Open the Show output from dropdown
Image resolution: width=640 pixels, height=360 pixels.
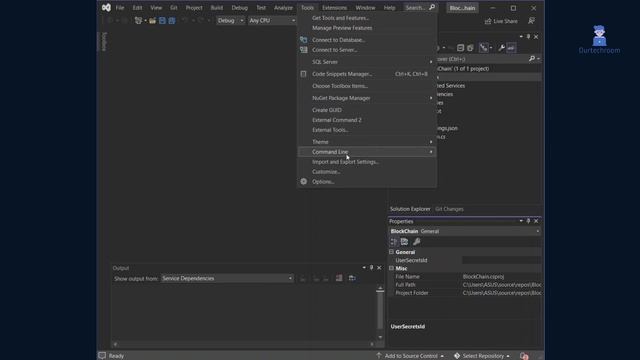click(227, 278)
